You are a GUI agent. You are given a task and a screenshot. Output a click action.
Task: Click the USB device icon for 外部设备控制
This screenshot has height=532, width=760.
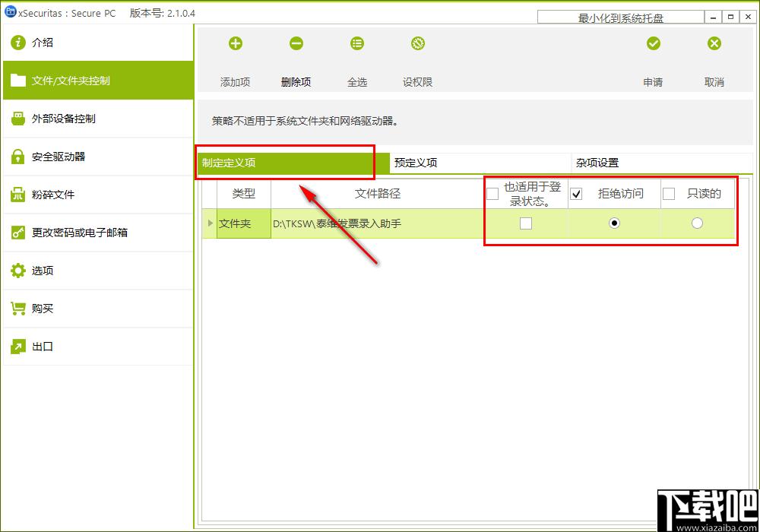(x=18, y=119)
